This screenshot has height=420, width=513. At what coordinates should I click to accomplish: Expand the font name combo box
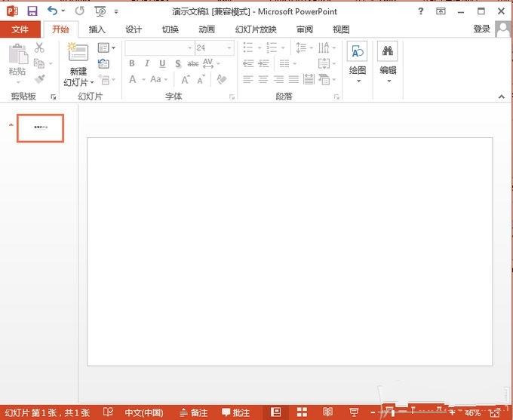(189, 48)
